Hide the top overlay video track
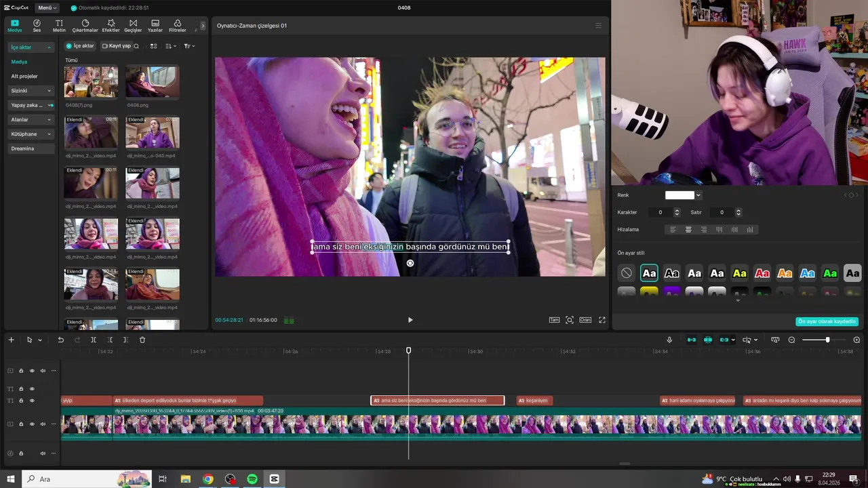The height and width of the screenshot is (488, 868). click(32, 371)
